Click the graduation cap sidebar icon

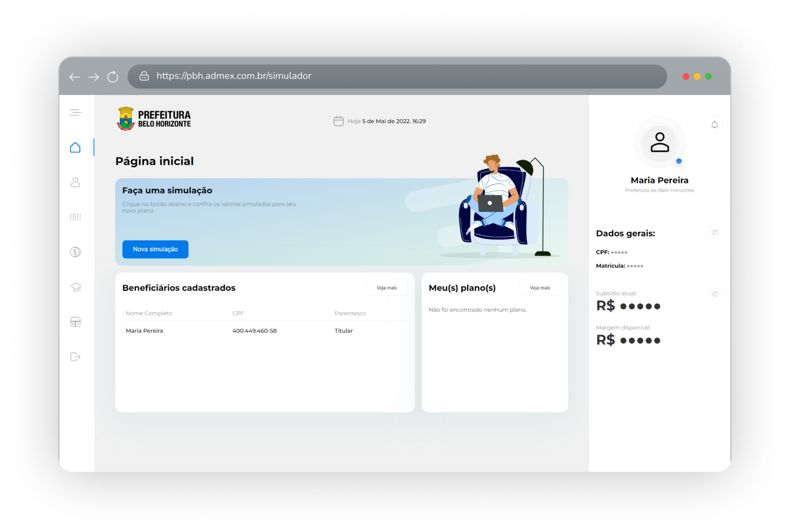75,287
